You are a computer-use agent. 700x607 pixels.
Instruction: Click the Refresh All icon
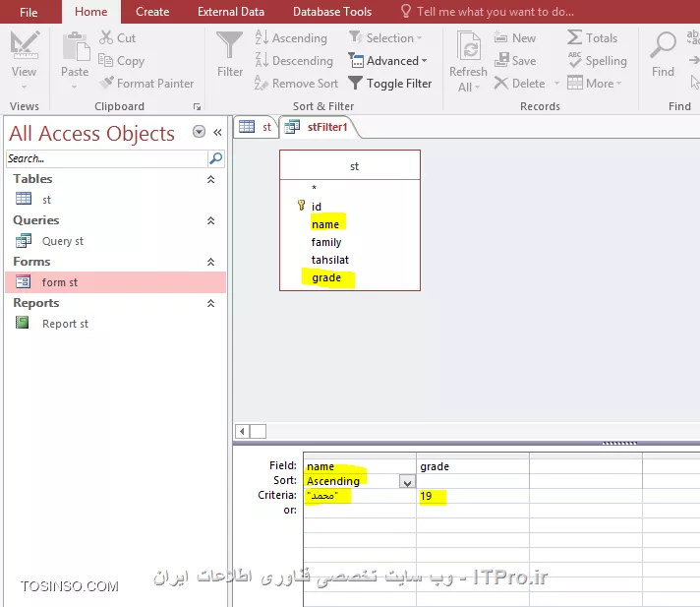coord(468,46)
